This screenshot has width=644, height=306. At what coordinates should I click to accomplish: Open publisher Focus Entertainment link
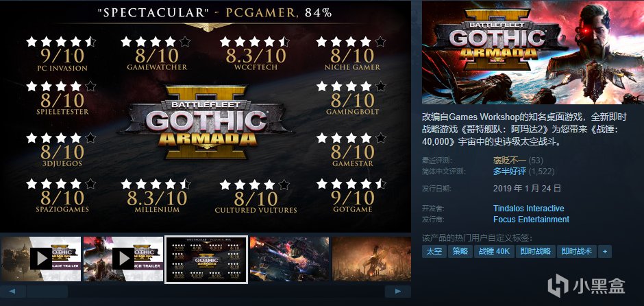531,220
